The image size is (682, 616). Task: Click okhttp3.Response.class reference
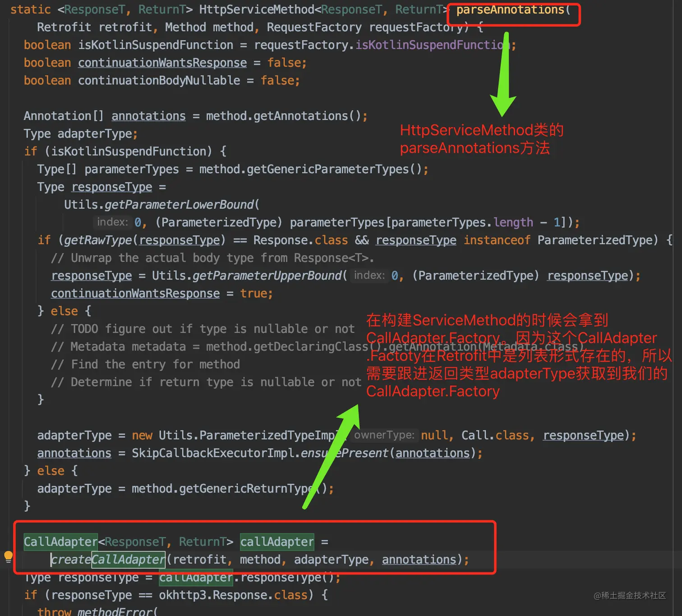[233, 595]
